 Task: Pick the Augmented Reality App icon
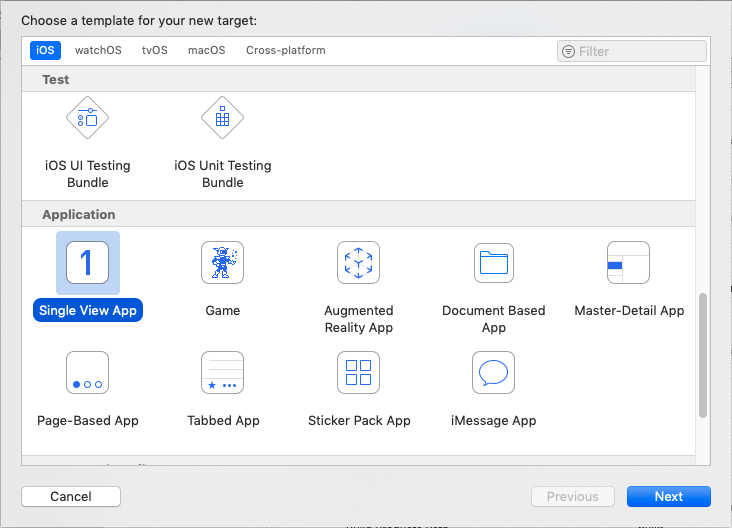point(358,263)
